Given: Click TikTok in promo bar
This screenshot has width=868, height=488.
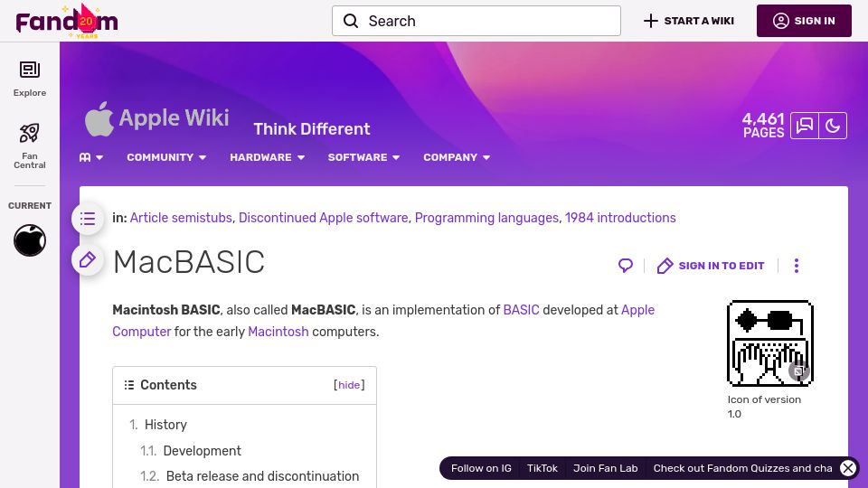Looking at the screenshot, I should [542, 468].
